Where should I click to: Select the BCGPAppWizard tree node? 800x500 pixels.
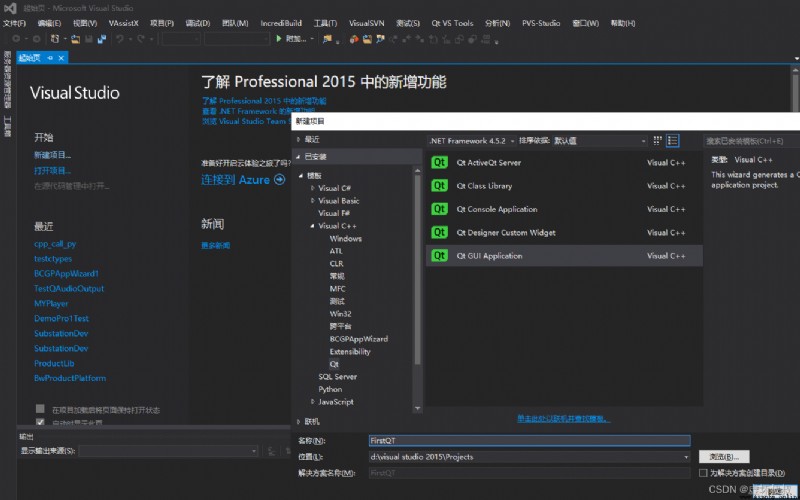(359, 339)
